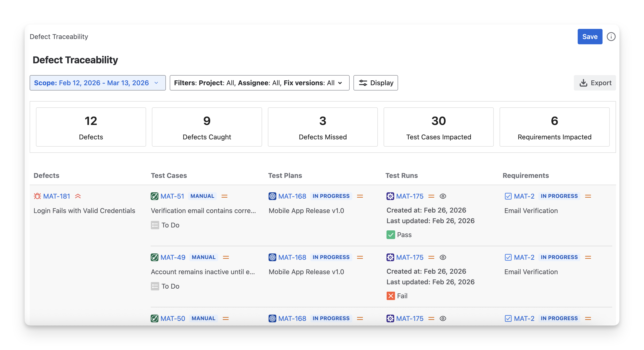Click the test plan target icon in first row
This screenshot has width=644, height=350.
pos(272,196)
